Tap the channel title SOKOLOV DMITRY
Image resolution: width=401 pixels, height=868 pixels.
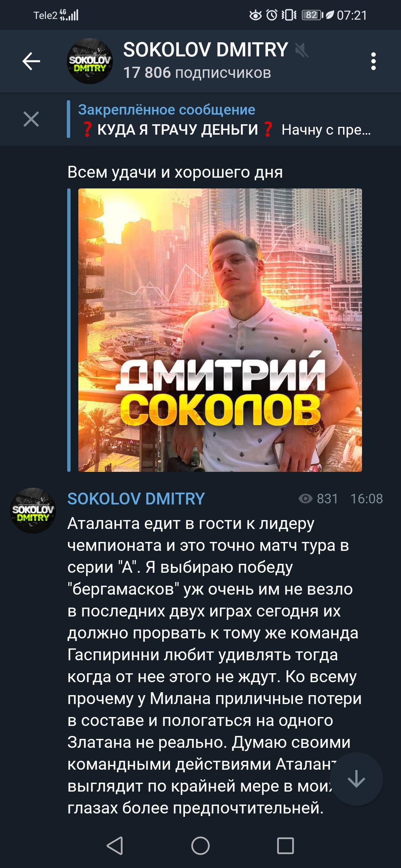[x=206, y=50]
